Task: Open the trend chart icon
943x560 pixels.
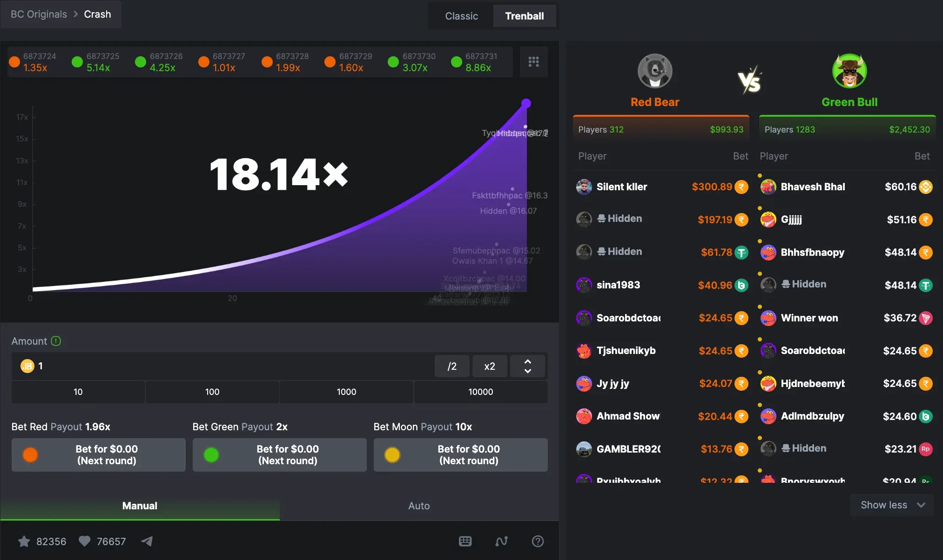Action: click(x=501, y=541)
